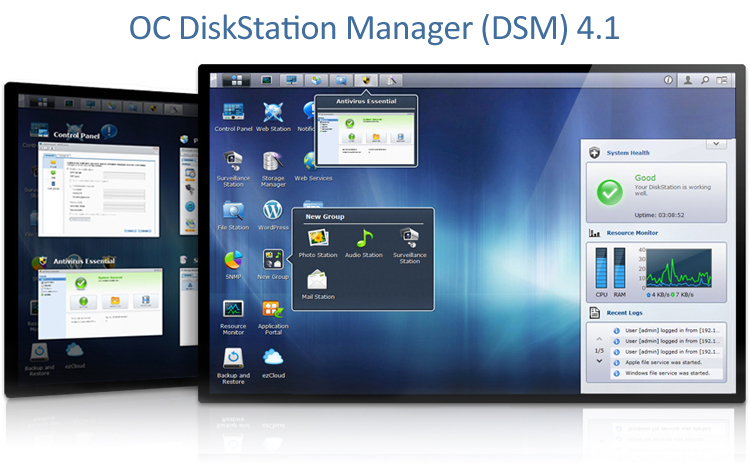750x464 pixels.
Task: Click the CPU usage bar in Resource Monitor widget
Action: pyautogui.click(x=601, y=268)
